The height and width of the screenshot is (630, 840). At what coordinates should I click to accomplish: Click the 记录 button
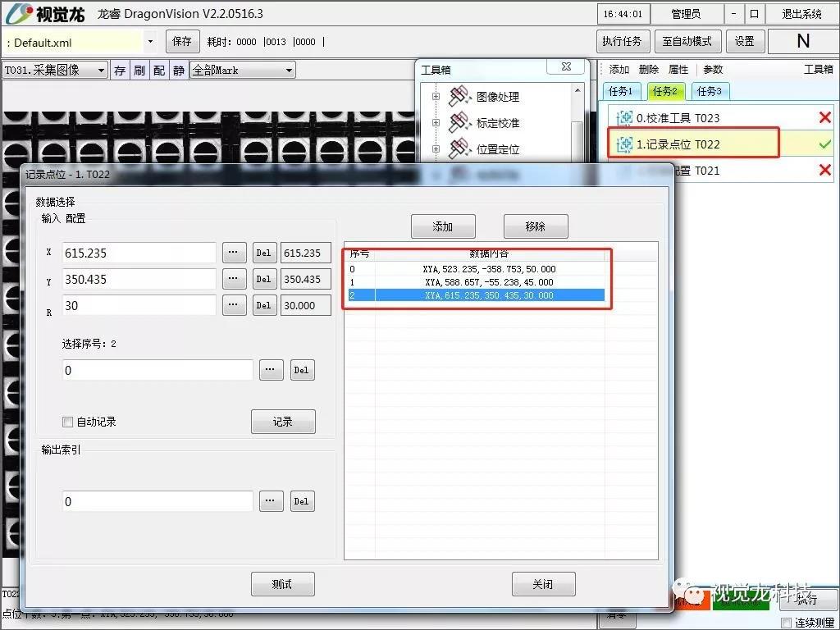pyautogui.click(x=282, y=422)
